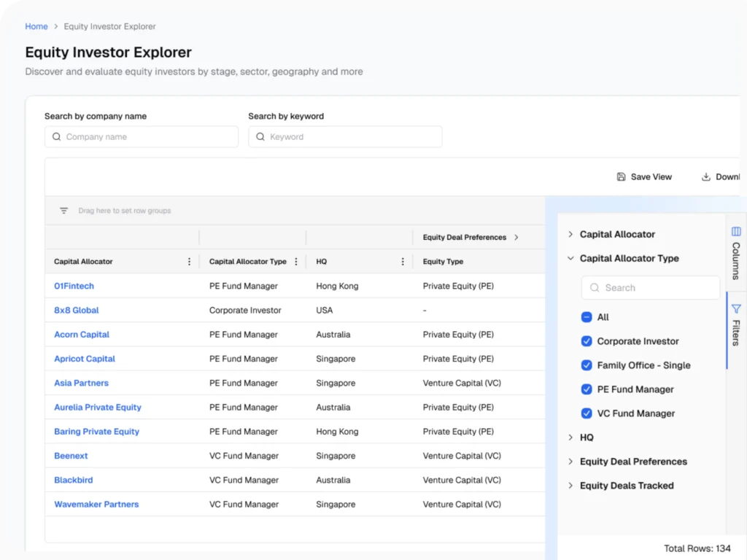Disable the VC Fund Manager checkbox

click(586, 413)
